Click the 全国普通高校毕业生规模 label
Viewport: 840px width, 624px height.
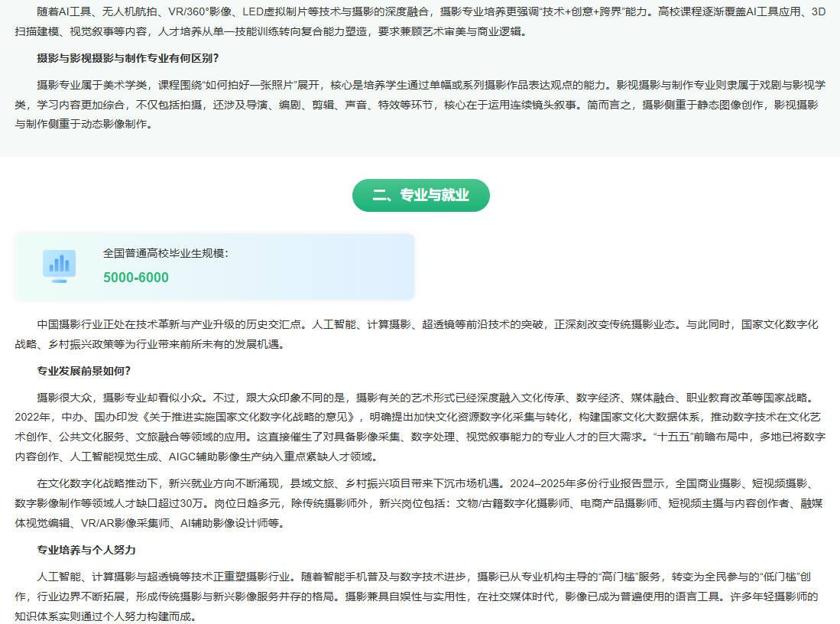coord(165,253)
